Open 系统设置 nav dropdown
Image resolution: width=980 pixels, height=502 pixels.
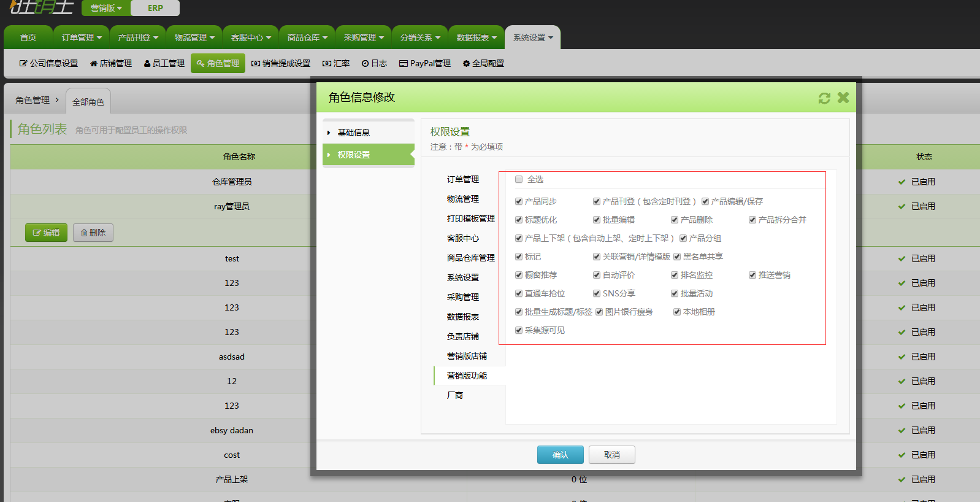533,37
